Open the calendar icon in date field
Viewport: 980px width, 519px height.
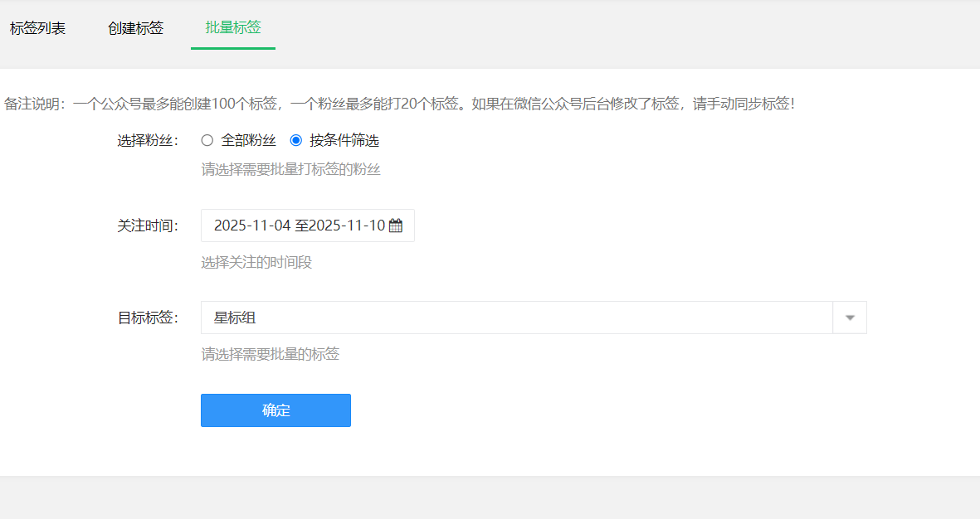(396, 226)
